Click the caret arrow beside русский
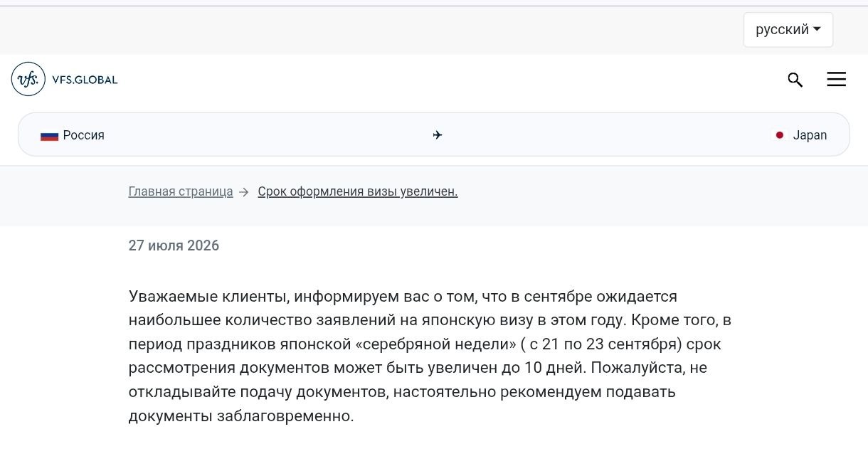The height and width of the screenshot is (476, 868). pos(817,29)
